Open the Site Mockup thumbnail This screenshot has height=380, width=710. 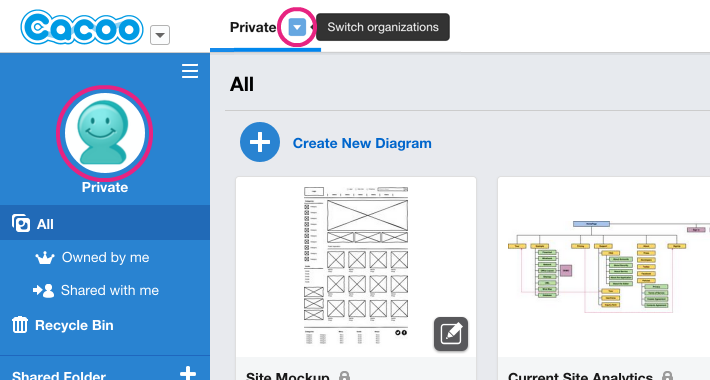(356, 267)
